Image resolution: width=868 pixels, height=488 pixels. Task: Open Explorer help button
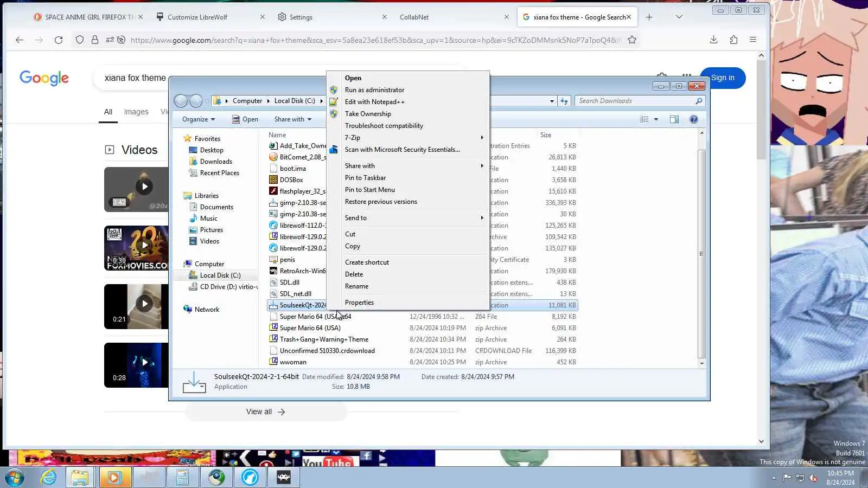pos(694,119)
